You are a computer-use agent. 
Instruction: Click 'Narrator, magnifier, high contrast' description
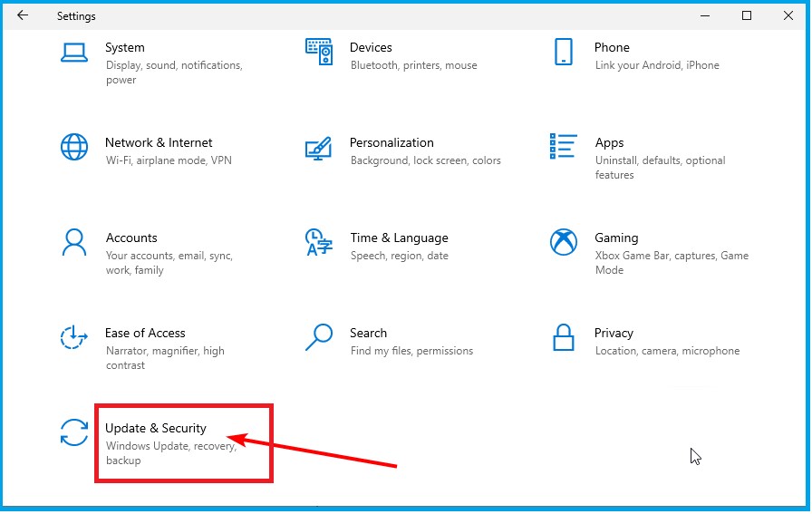tap(165, 358)
